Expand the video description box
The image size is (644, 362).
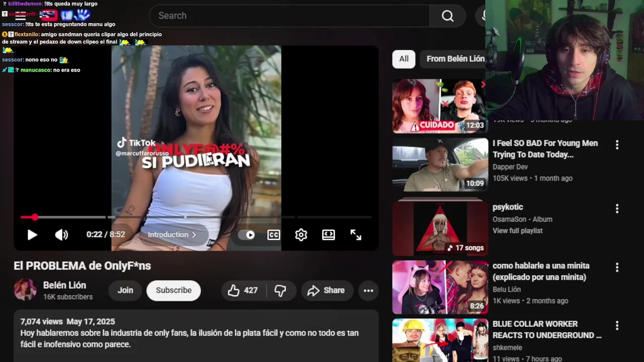pyautogui.click(x=196, y=335)
